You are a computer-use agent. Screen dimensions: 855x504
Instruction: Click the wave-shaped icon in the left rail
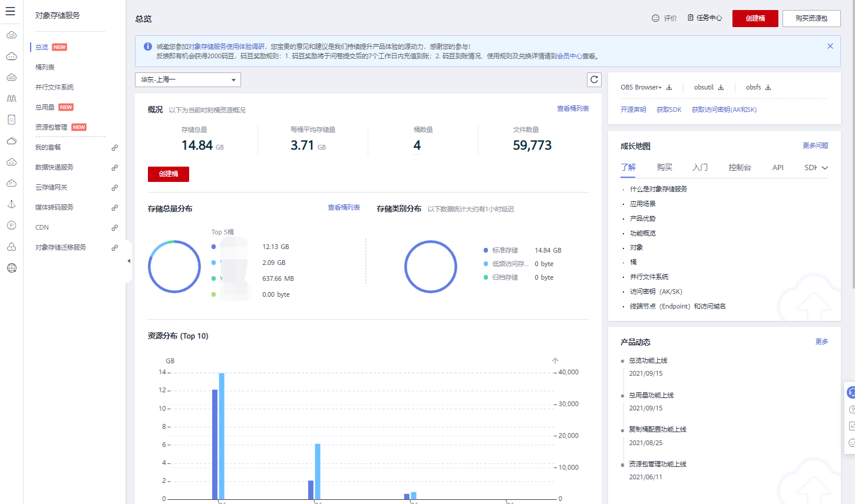11,99
